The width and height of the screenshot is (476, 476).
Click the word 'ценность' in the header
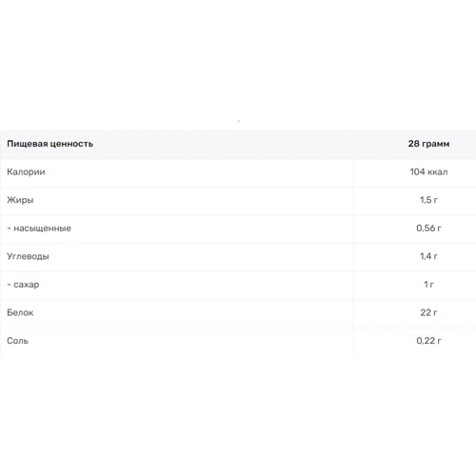click(x=71, y=144)
